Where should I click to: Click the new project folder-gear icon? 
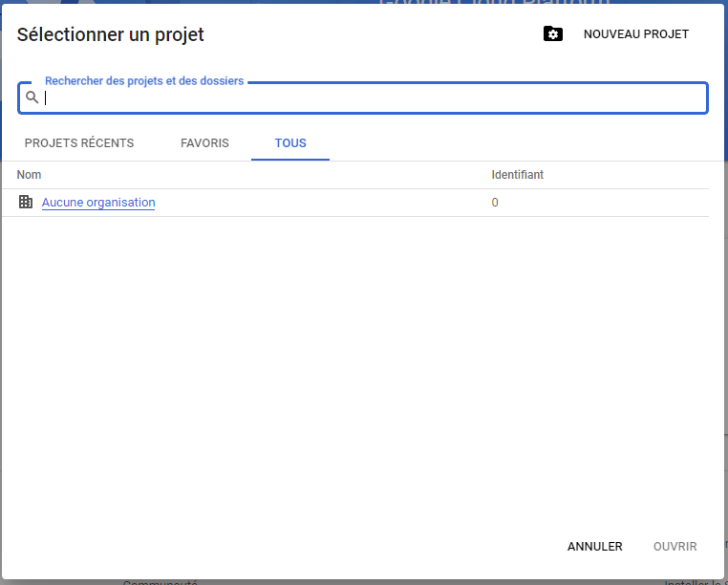point(553,34)
